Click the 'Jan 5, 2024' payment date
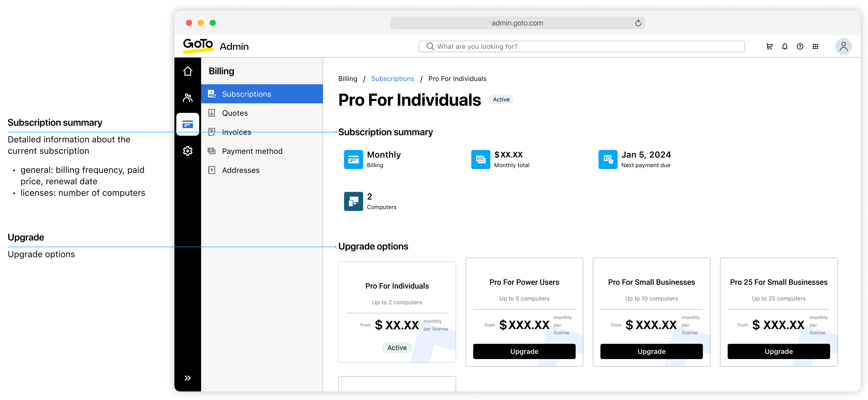 [646, 155]
